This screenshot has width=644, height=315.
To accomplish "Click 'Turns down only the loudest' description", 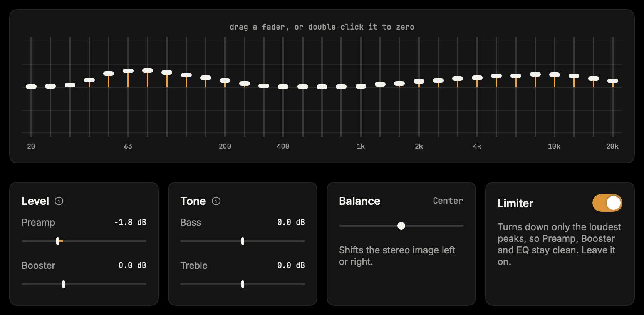I will coord(559,244).
